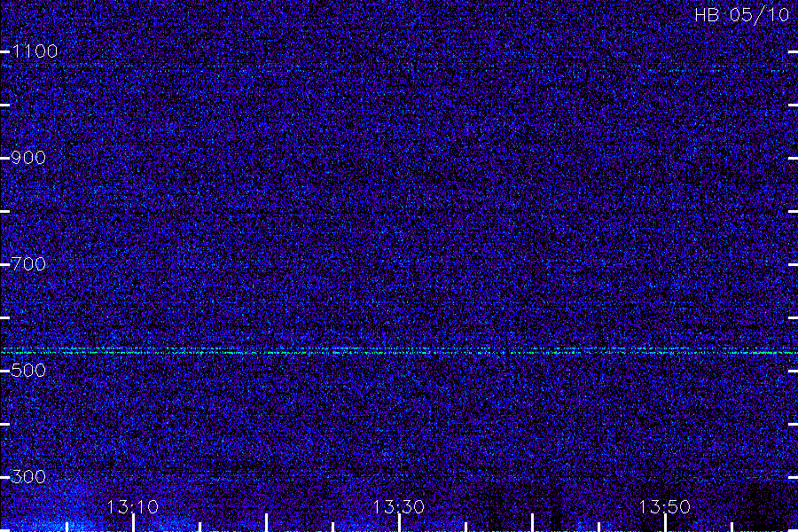Screen dimensions: 798x532
Task: Click the 13:50 time axis label
Action: coord(665,507)
